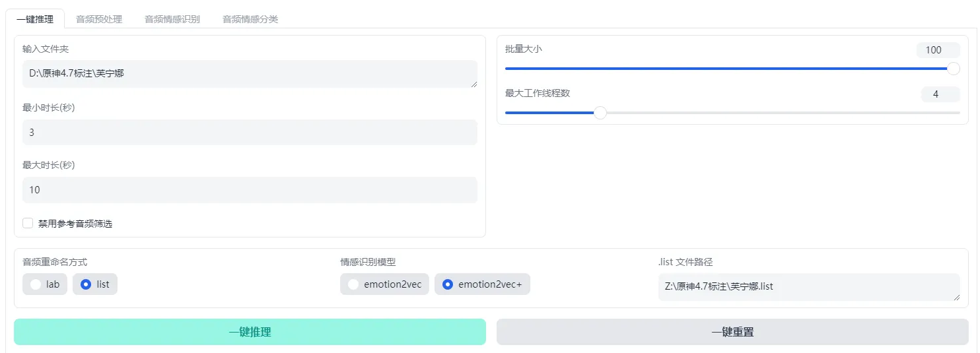The image size is (980, 353).
Task: Click the 批量大小 number box showing 100
Action: pos(938,50)
